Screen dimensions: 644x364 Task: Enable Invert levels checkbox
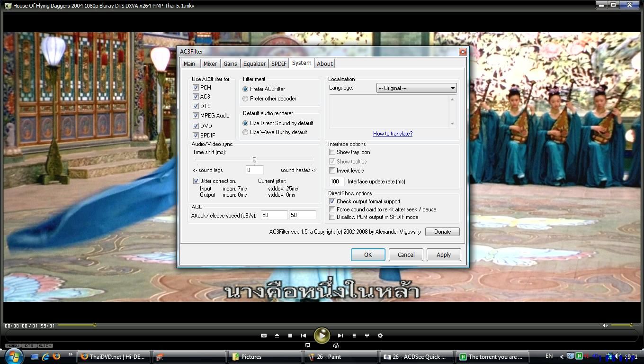point(332,171)
